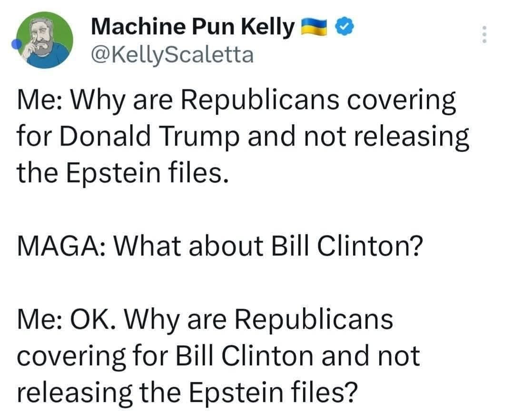Screen dimensions: 513x420
Task: Click "Epstein files." ending the first paragraph
Action: point(147,174)
